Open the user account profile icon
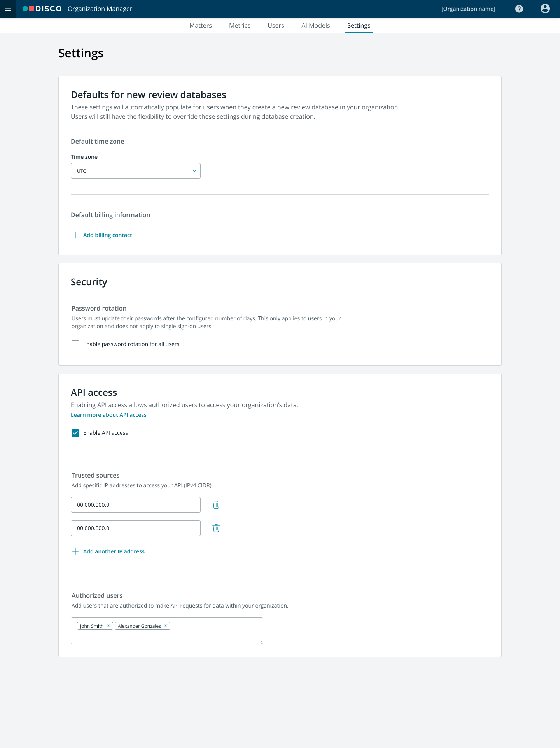The height and width of the screenshot is (748, 560). pyautogui.click(x=545, y=9)
